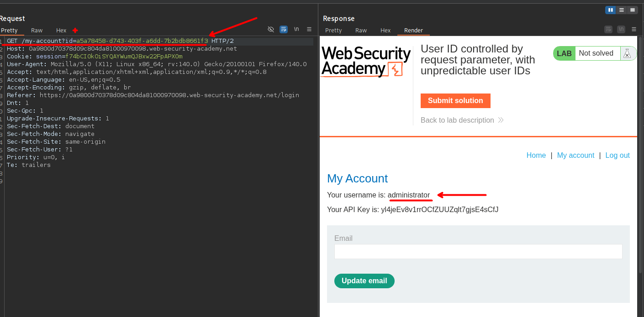This screenshot has height=317, width=644.
Task: Click the Web Security Academy logo
Action: [366, 62]
